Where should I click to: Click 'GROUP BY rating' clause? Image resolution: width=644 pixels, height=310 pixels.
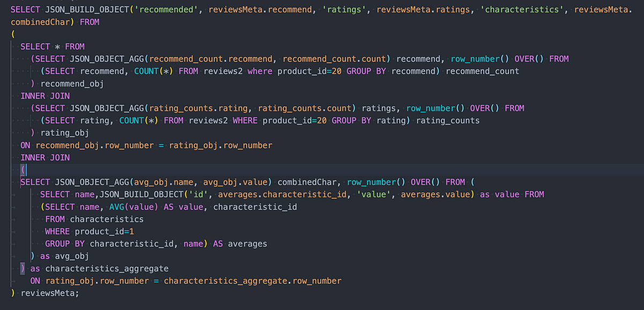tap(369, 121)
